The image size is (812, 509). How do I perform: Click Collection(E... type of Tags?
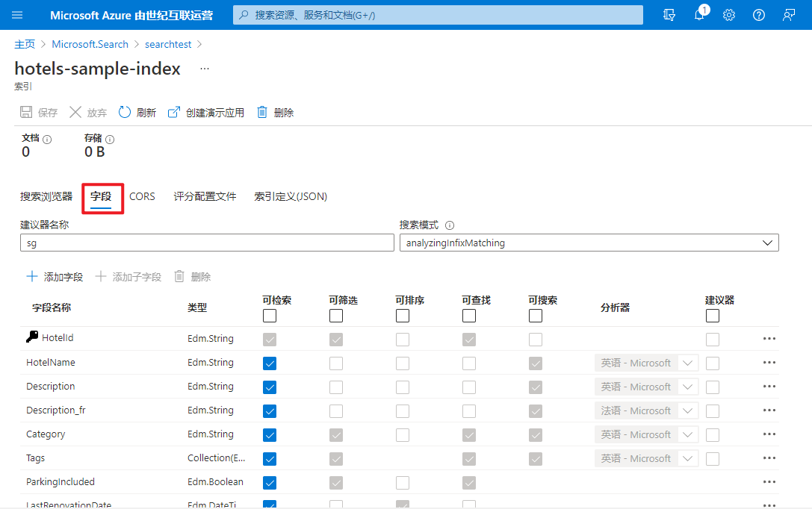pyautogui.click(x=217, y=458)
